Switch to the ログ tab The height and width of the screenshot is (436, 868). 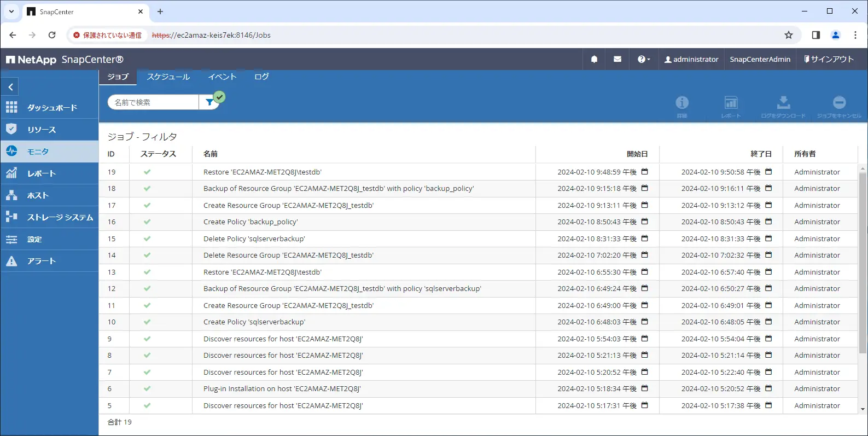coord(261,77)
